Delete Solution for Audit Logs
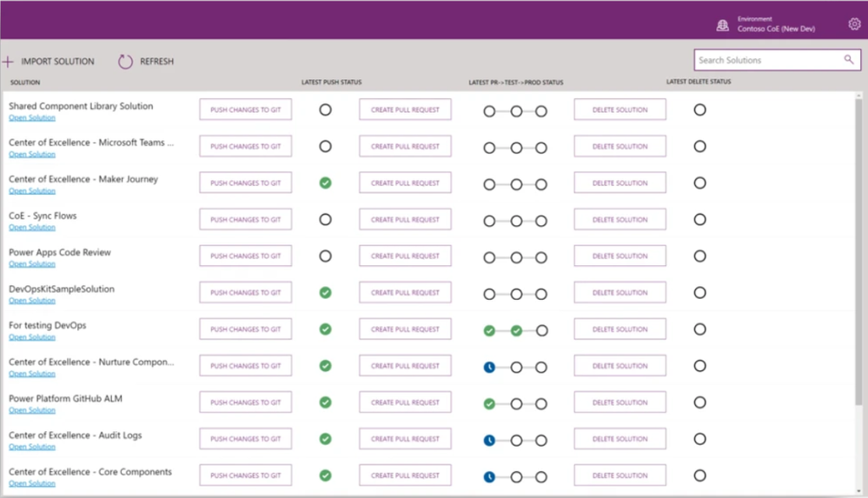 tap(620, 439)
